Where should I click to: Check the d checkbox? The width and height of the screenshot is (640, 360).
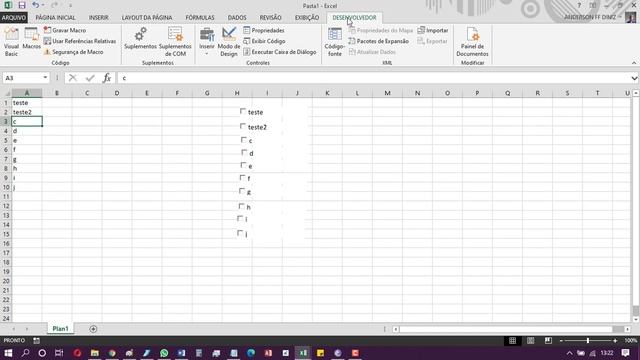[x=244, y=152]
